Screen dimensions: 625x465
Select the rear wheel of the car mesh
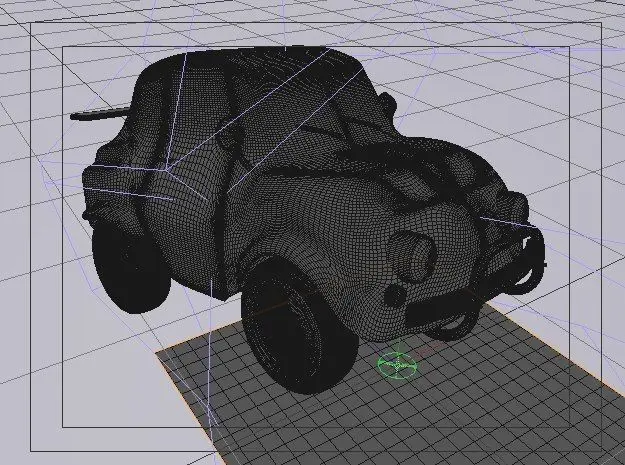click(130, 271)
